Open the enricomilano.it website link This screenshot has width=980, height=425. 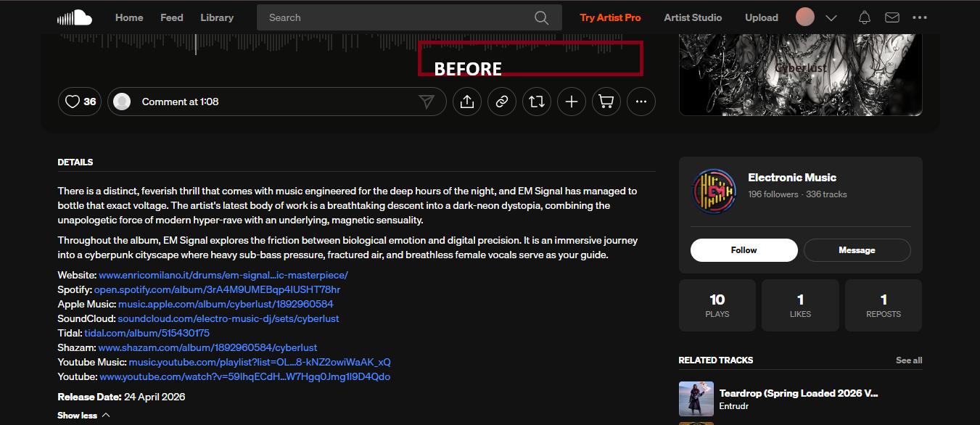tap(223, 275)
